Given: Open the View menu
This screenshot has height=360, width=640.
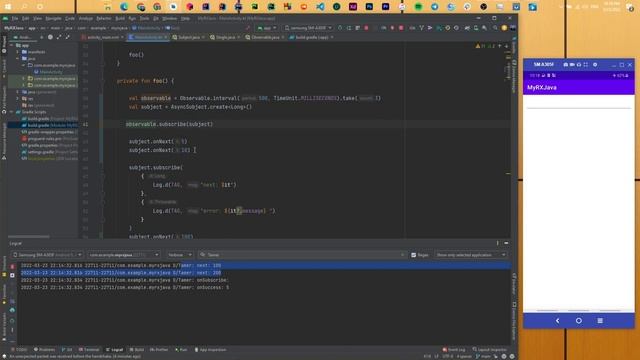Looking at the screenshot, I should click(37, 18).
